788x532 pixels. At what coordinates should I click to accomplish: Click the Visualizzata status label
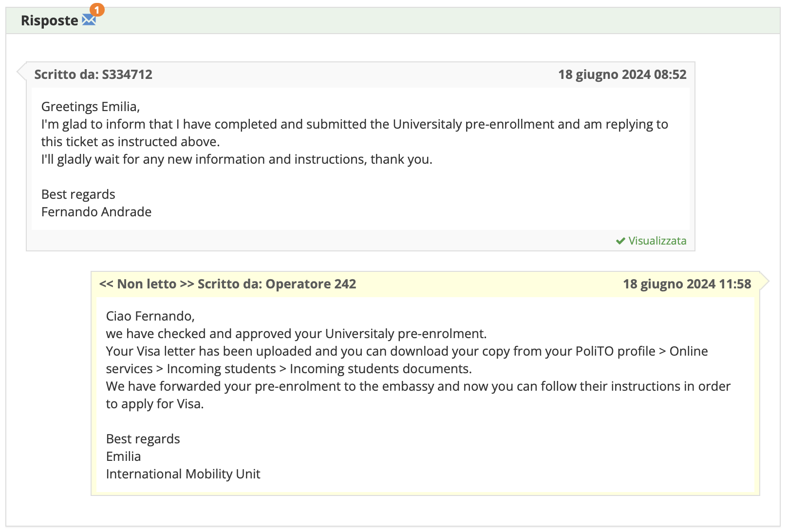point(657,241)
